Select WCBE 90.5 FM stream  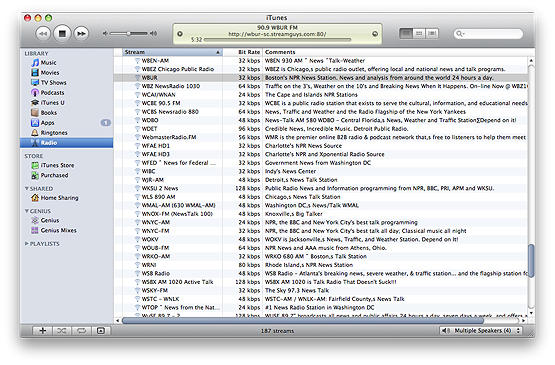click(320, 103)
